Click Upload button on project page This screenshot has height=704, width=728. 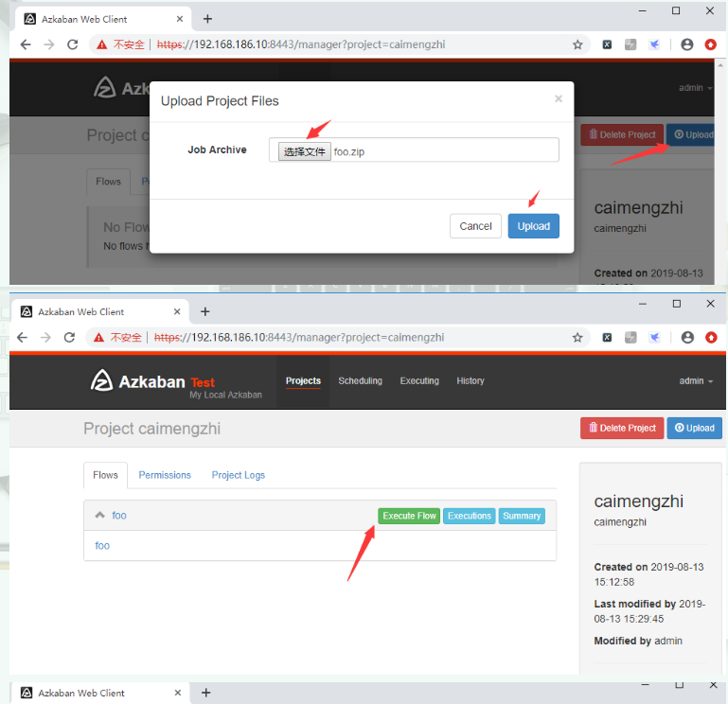point(695,428)
